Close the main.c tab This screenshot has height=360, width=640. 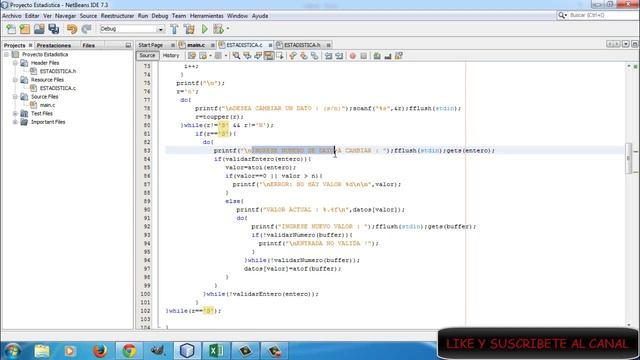[213, 45]
